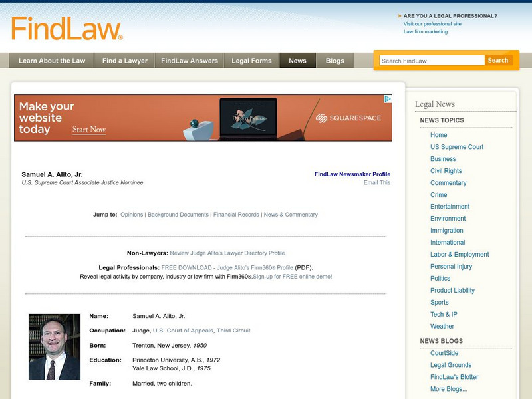Select US Supreme Court news topic
The image size is (532, 399).
(x=458, y=146)
